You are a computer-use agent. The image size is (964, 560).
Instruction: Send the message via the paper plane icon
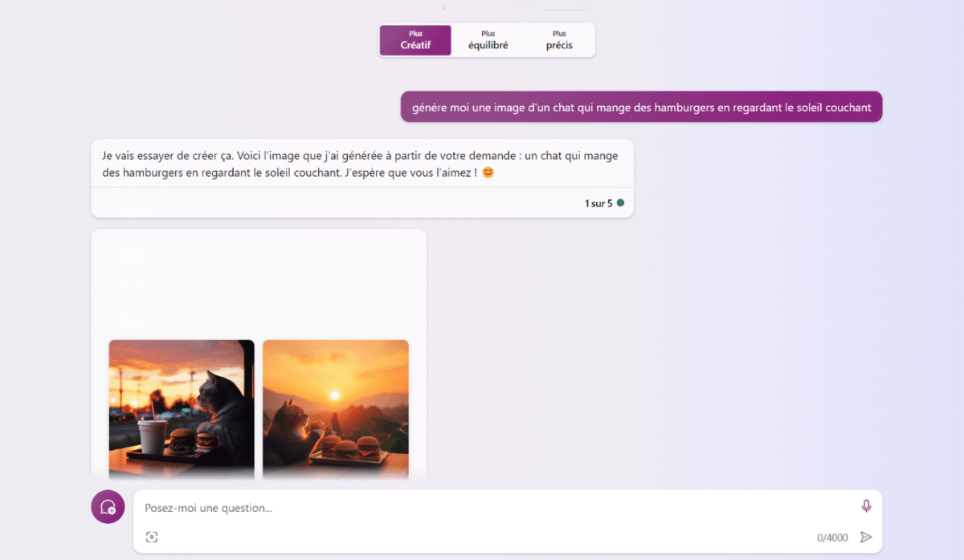(x=866, y=537)
